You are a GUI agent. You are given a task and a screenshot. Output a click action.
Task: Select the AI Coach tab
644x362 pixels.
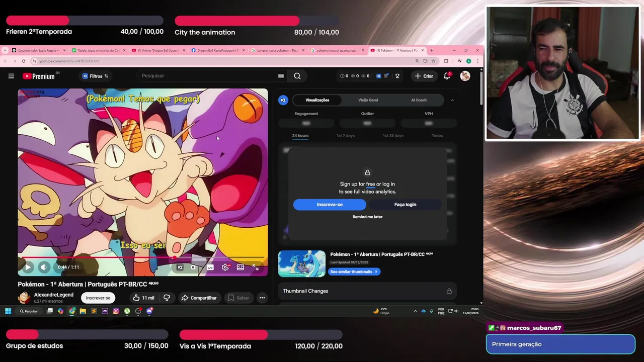[419, 100]
